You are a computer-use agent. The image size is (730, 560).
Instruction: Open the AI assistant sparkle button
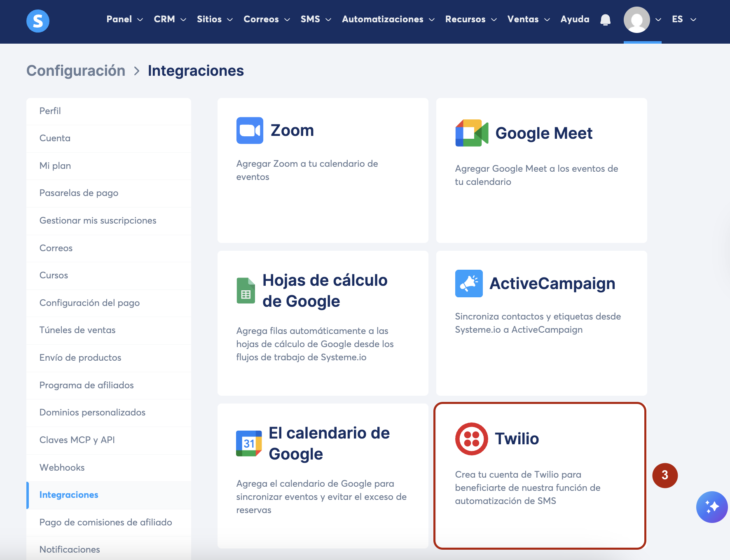[712, 507]
